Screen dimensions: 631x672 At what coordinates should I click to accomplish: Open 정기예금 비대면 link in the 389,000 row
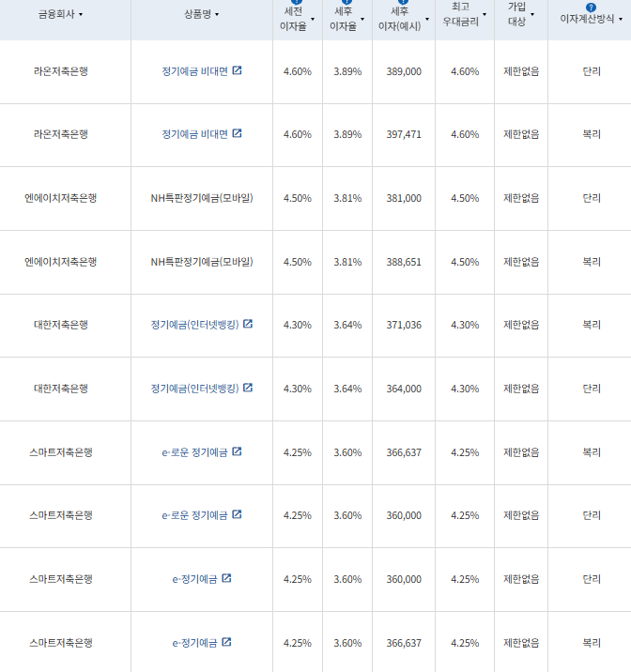(x=194, y=71)
